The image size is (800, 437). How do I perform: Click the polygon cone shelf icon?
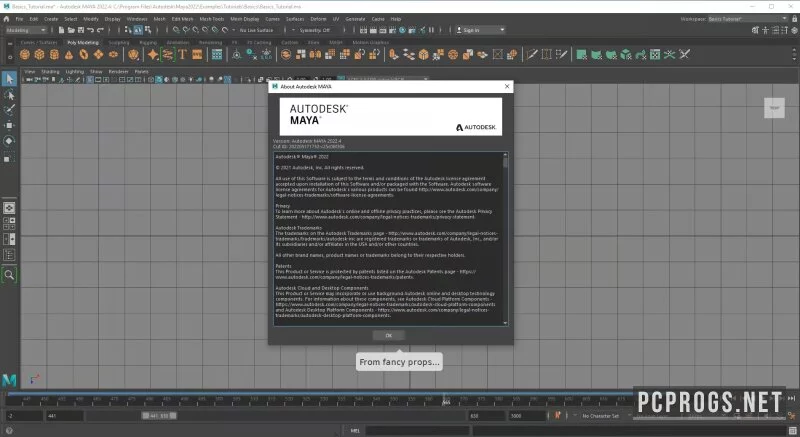point(69,54)
